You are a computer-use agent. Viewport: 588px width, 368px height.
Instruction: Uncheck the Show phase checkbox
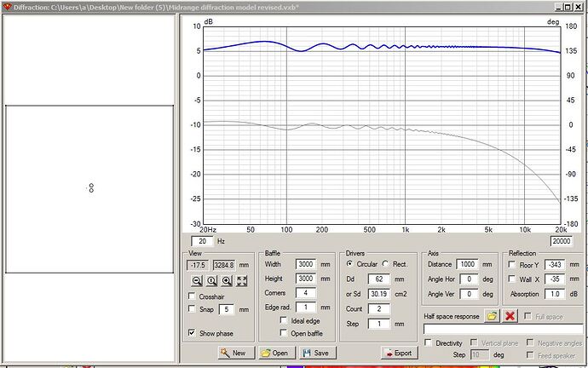click(x=192, y=333)
